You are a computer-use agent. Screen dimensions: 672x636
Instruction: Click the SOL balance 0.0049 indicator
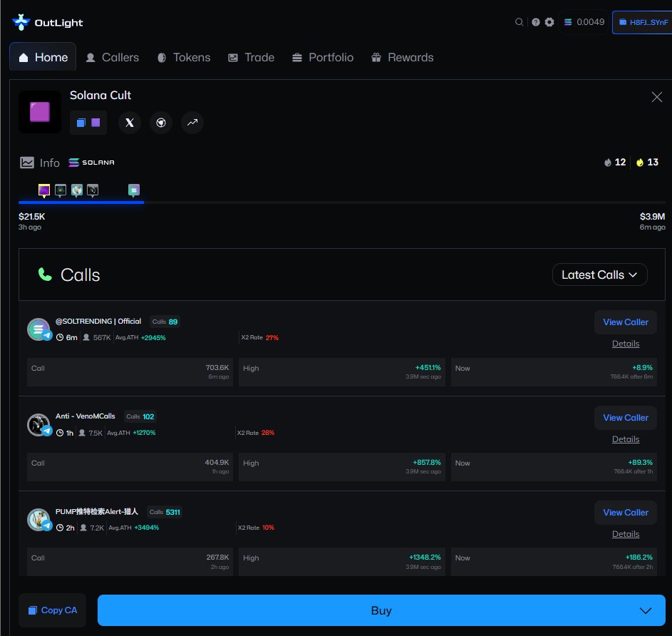(x=584, y=22)
